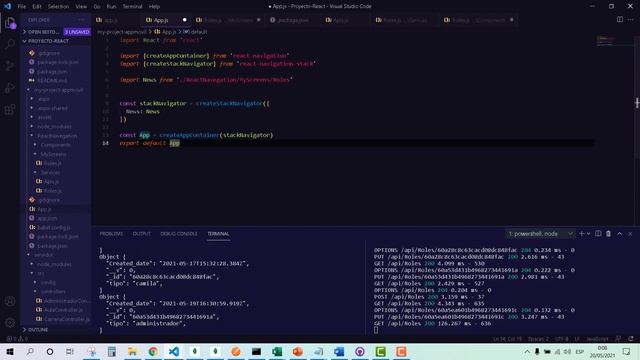Click errors and warnings count in status bar
The height and width of the screenshot is (360, 640).
17,339
